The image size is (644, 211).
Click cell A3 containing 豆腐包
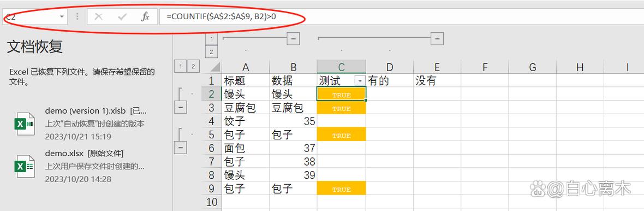[x=246, y=108]
